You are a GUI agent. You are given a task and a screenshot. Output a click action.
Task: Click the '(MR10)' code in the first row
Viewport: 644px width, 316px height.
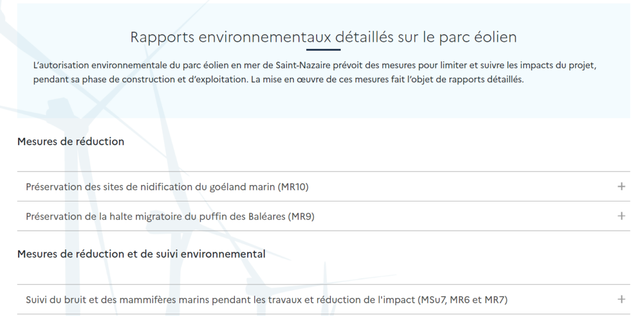[293, 187]
